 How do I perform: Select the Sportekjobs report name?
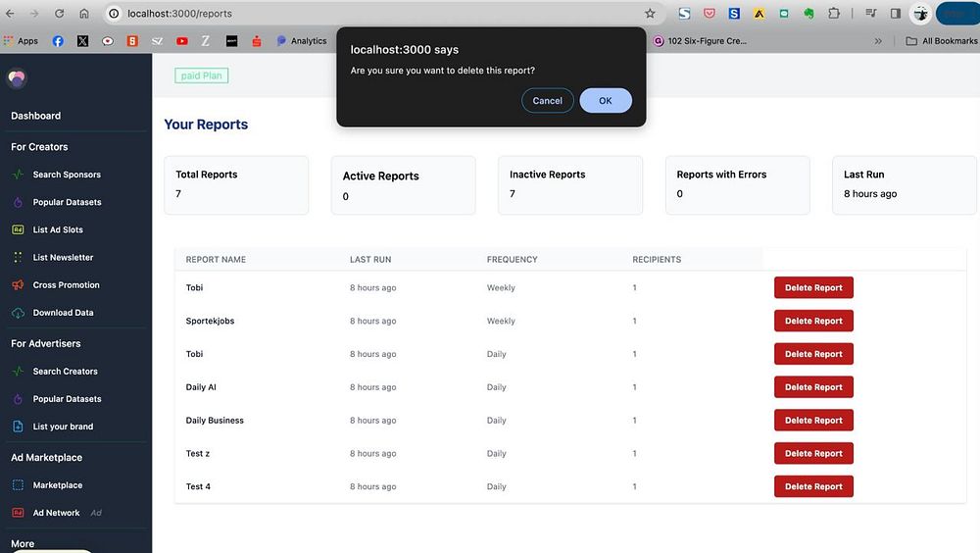[210, 321]
